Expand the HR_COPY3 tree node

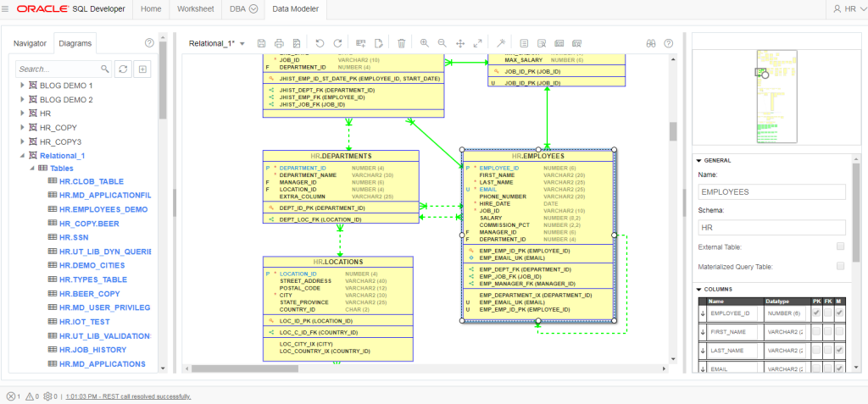click(22, 141)
